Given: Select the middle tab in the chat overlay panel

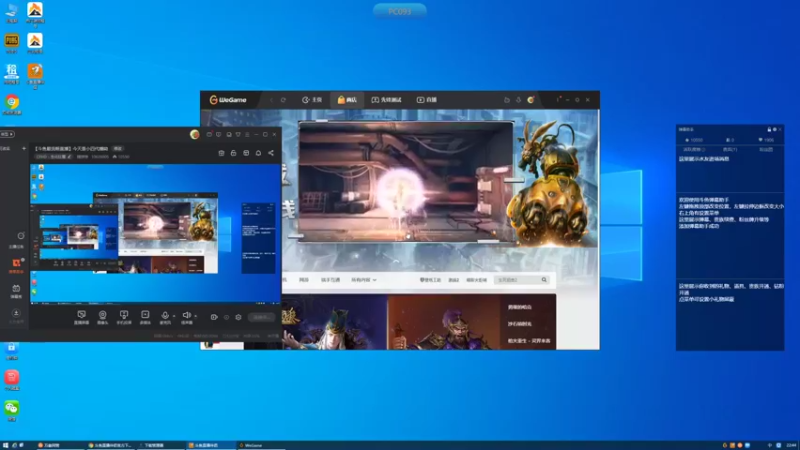Looking at the screenshot, I should click(730, 149).
